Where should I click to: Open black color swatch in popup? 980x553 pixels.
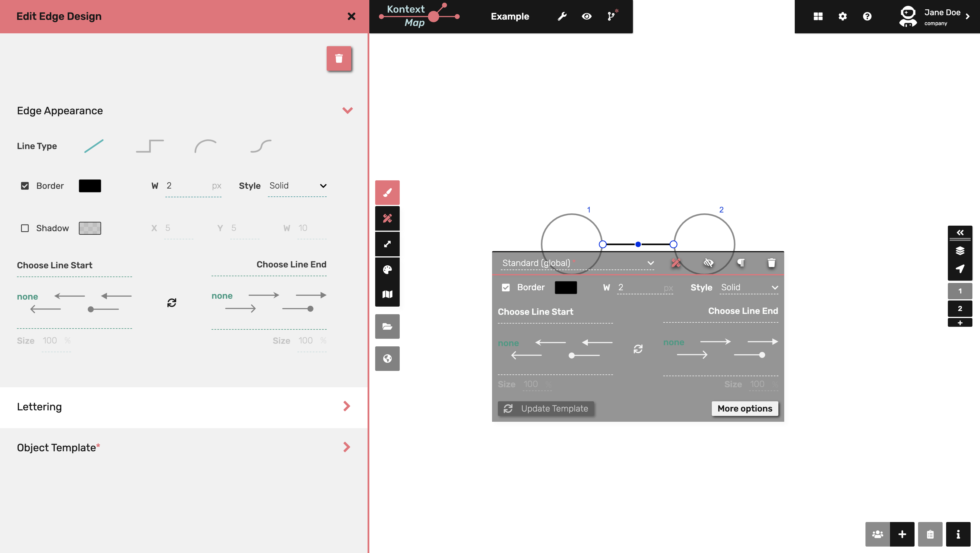tap(566, 287)
